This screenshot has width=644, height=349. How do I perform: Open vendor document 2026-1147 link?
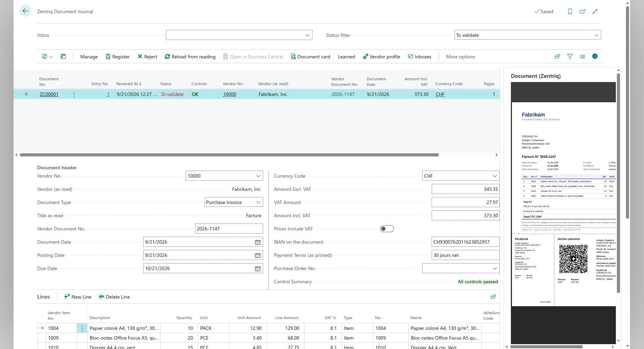pyautogui.click(x=343, y=94)
